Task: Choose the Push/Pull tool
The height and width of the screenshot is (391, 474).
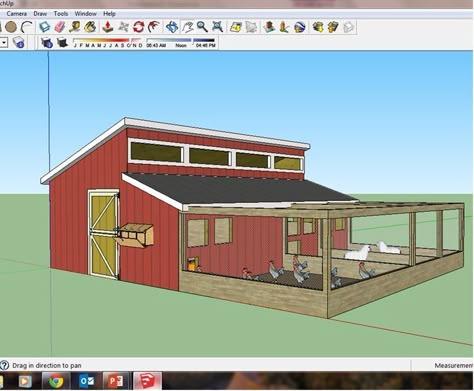Action: pyautogui.click(x=108, y=27)
